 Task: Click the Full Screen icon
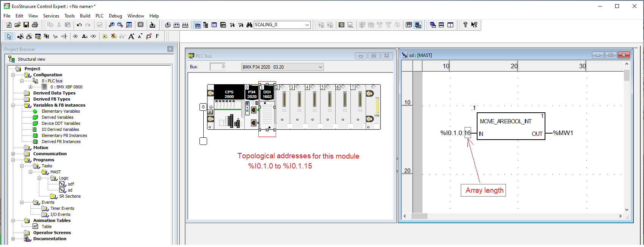[x=140, y=25]
